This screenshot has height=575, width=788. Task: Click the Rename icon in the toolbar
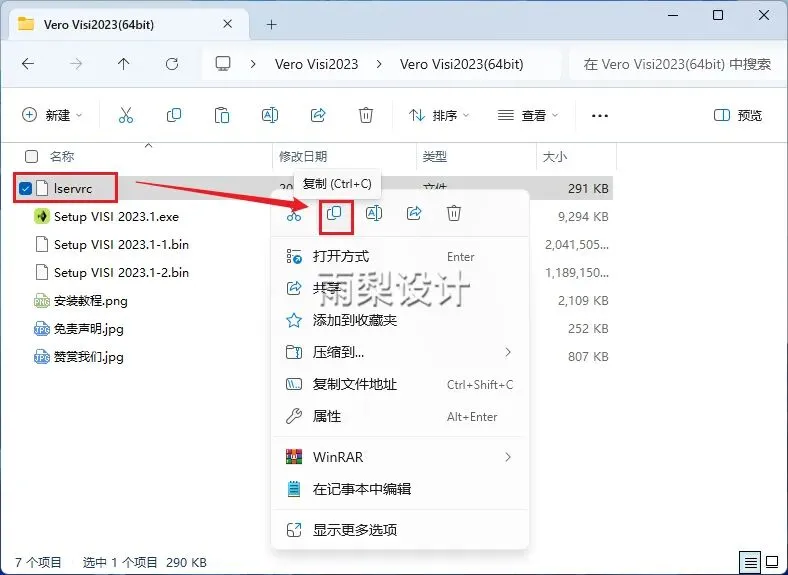tap(270, 116)
